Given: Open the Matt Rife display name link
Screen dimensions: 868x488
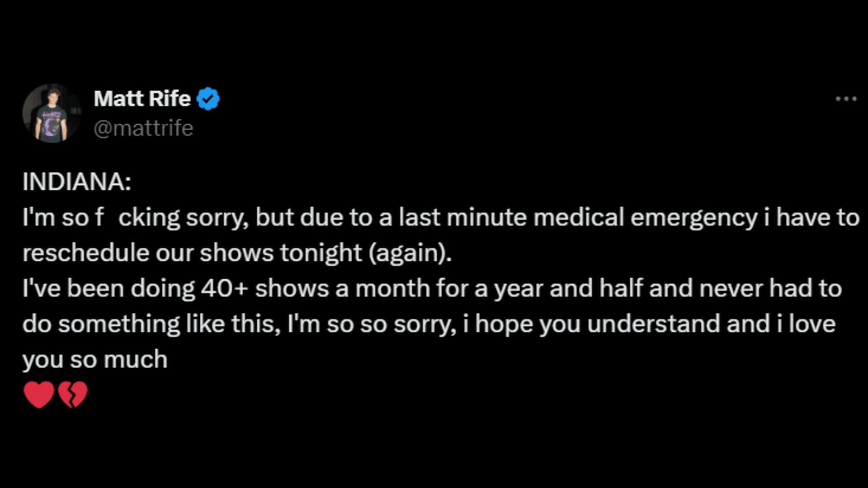Looking at the screenshot, I should [142, 99].
